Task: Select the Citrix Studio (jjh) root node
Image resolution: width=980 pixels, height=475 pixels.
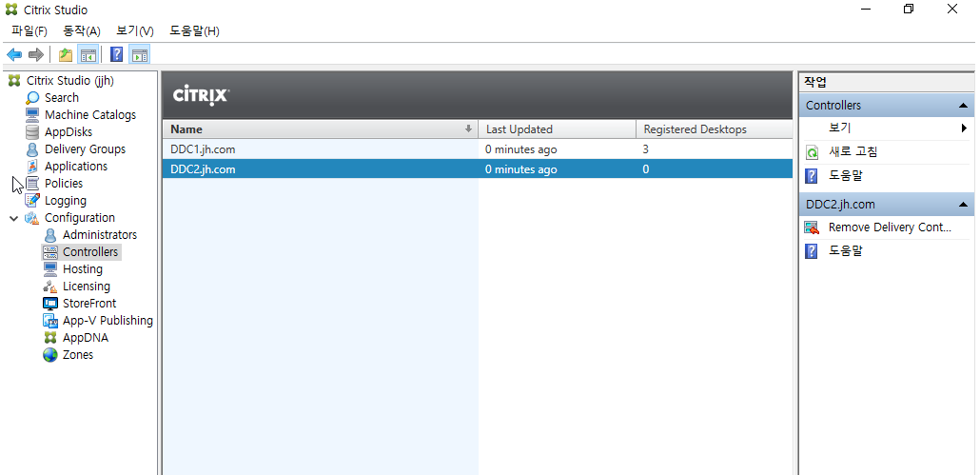Action: click(70, 81)
